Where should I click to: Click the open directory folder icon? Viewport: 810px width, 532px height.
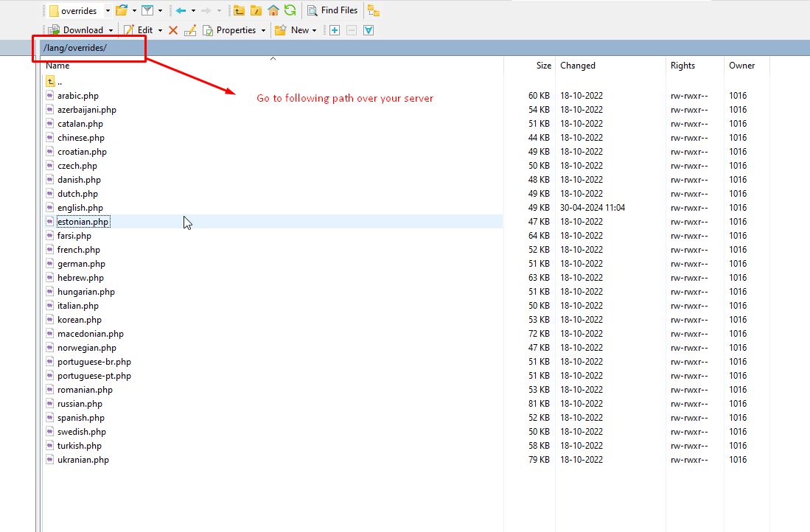coord(122,10)
